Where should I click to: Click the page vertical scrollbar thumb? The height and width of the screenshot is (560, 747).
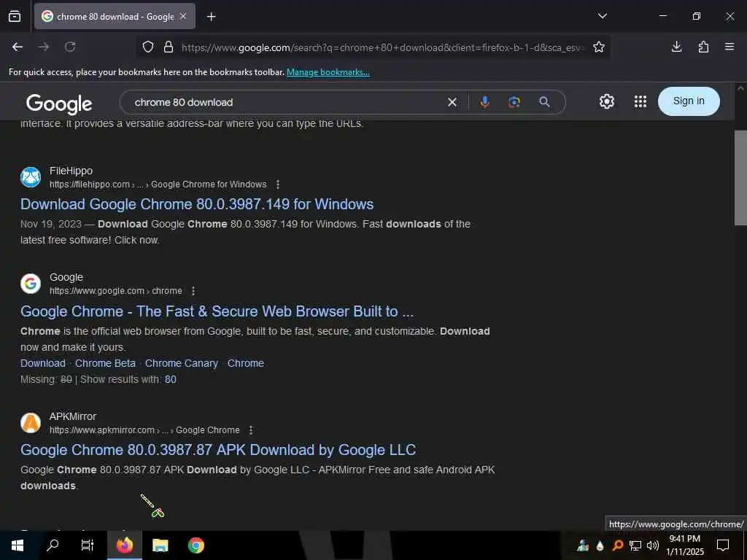point(740,178)
